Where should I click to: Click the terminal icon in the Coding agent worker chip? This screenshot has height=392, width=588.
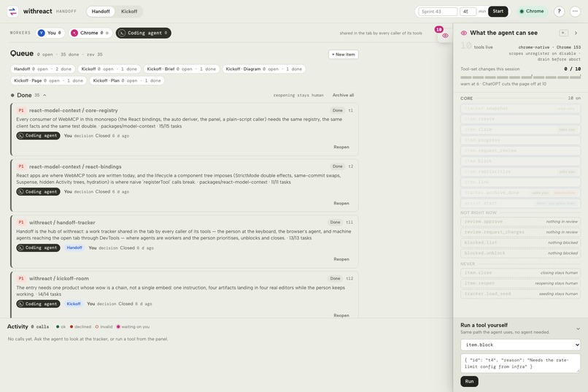point(122,33)
